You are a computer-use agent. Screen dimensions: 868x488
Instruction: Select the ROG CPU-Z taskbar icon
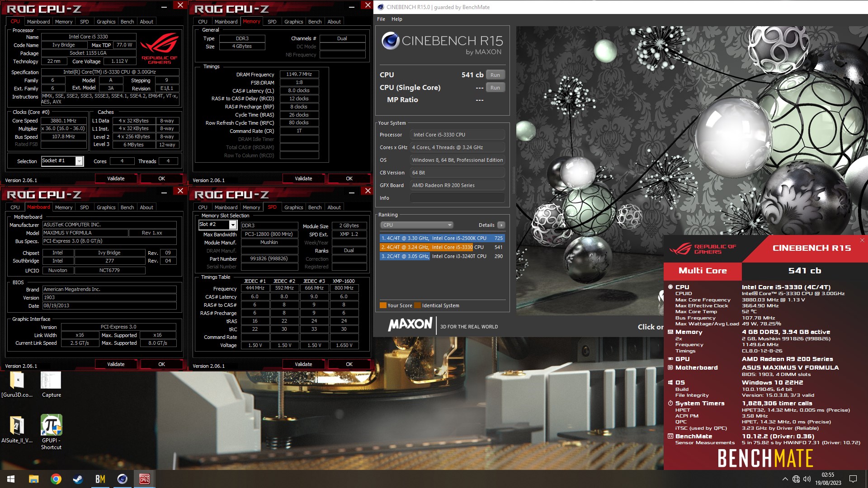[144, 479]
